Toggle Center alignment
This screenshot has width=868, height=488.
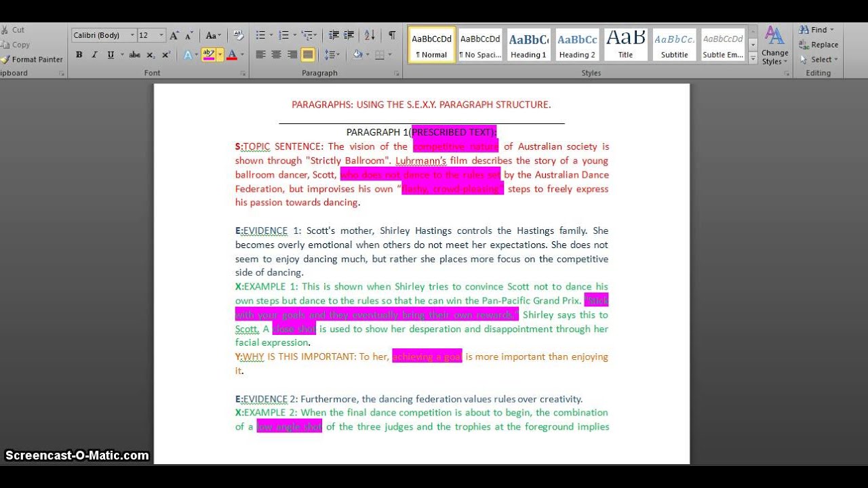point(276,55)
